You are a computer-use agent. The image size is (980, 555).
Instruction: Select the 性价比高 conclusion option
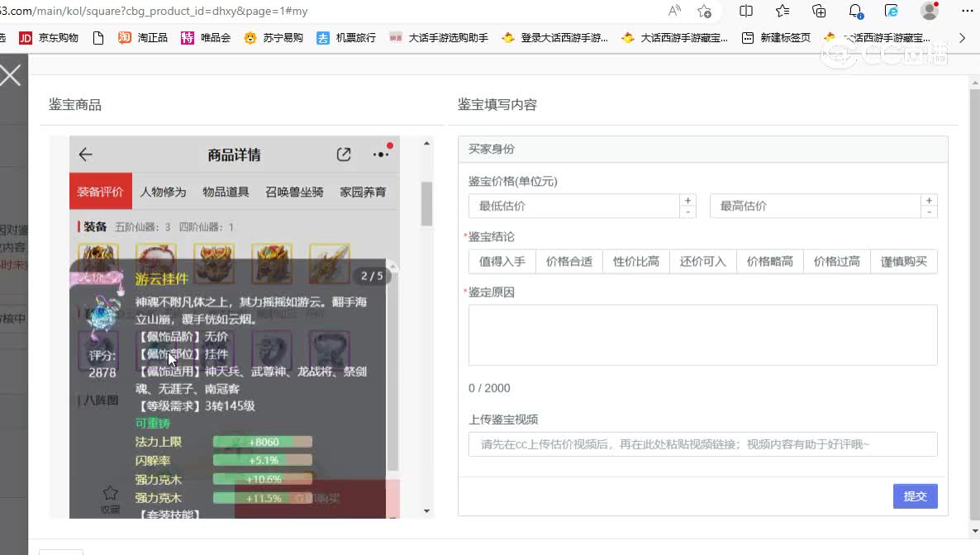[635, 262]
